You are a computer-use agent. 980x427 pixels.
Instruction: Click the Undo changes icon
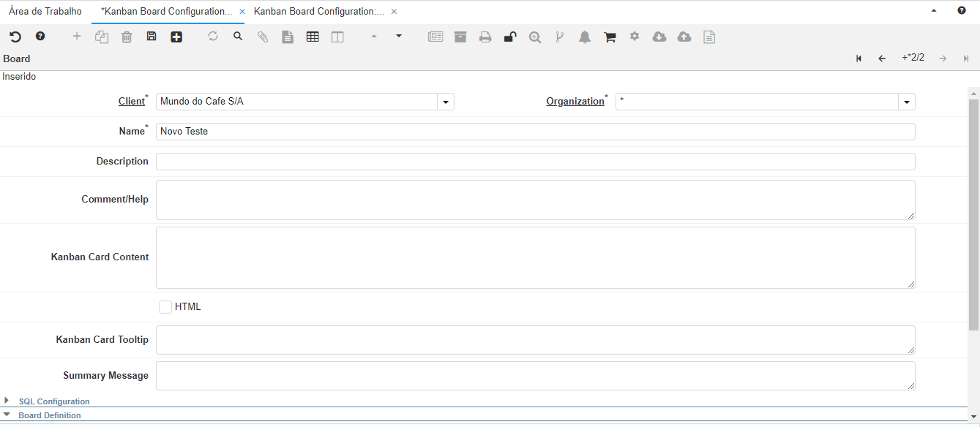pos(15,37)
